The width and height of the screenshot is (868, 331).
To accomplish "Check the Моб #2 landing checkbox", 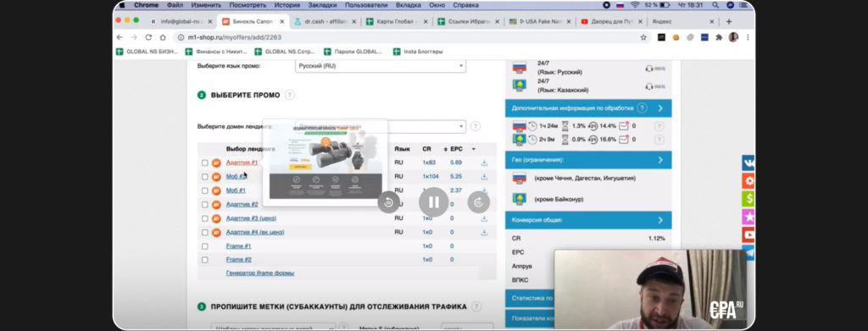I will click(205, 177).
